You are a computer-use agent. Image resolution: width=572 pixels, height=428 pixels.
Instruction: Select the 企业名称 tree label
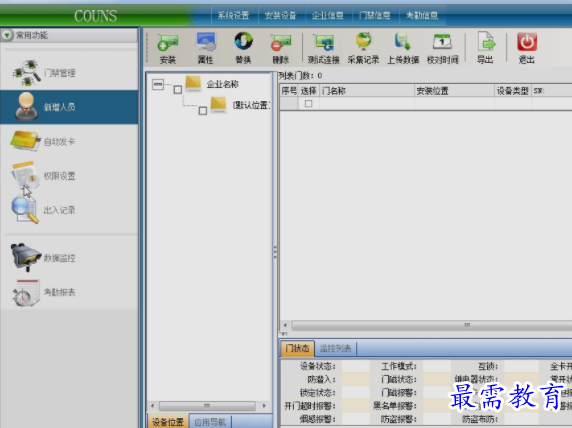tap(223, 84)
